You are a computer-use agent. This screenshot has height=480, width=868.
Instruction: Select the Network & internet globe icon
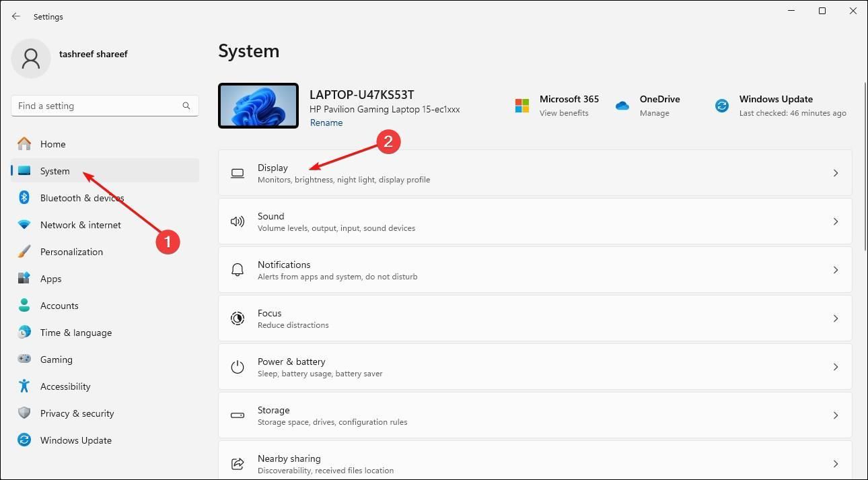pos(24,224)
